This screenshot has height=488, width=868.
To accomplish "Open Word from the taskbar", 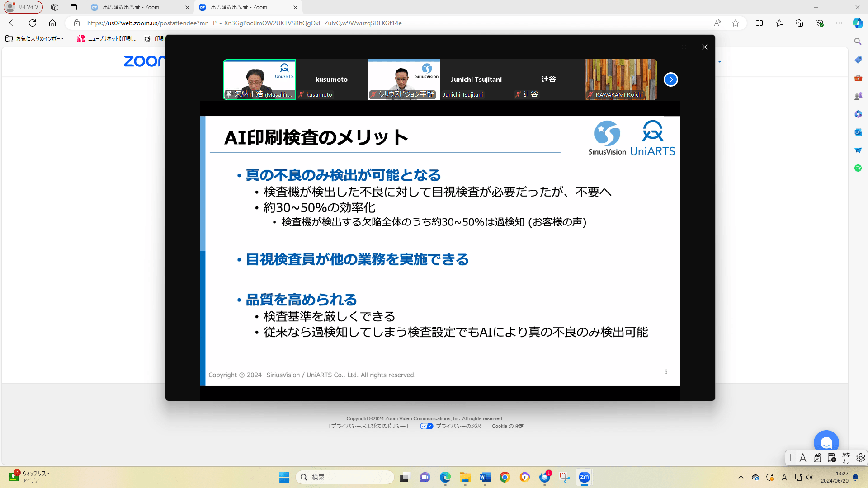I will pos(485,477).
